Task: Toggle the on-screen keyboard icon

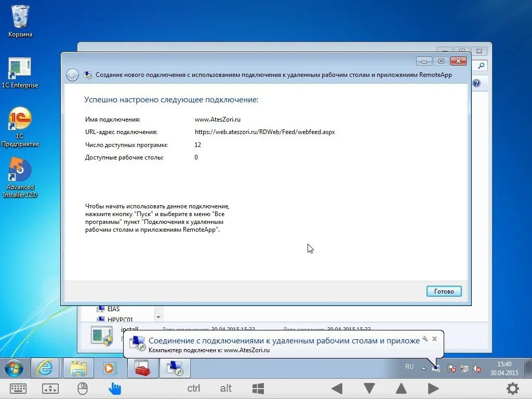Action: [x=18, y=389]
